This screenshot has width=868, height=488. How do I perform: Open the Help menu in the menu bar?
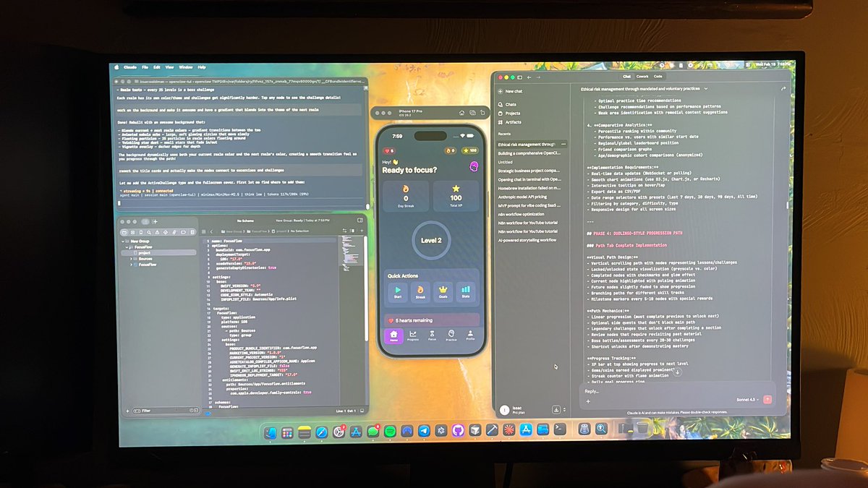click(202, 67)
